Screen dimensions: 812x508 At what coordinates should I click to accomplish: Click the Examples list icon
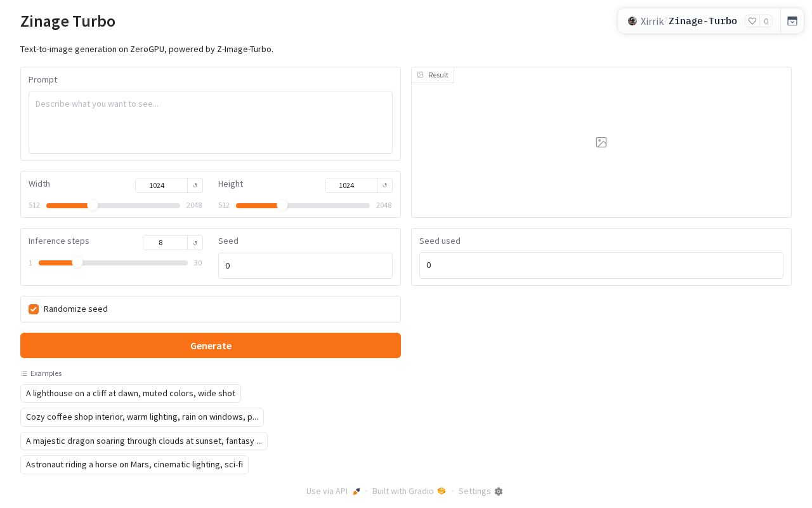coord(24,373)
